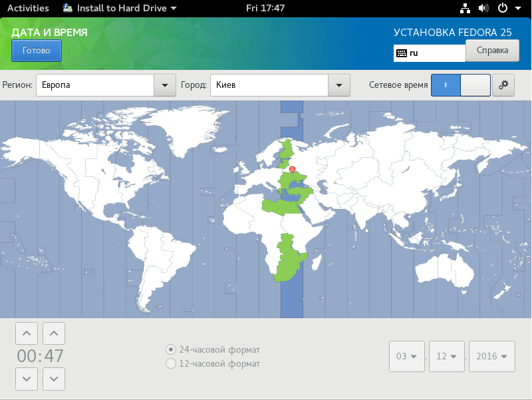Toggle the Сетевое время switch
This screenshot has width=532, height=400.
(460, 85)
